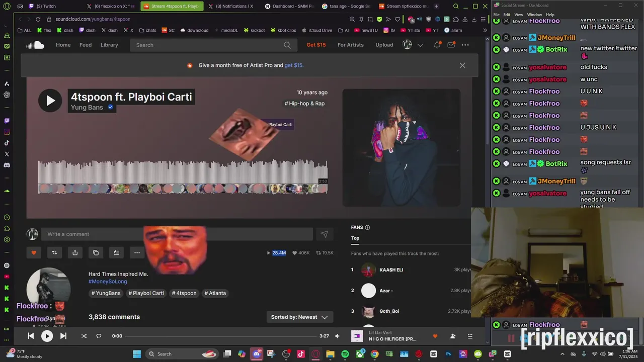
Task: Click the search magnifier in SoundCloud search bar
Action: [x=287, y=45]
